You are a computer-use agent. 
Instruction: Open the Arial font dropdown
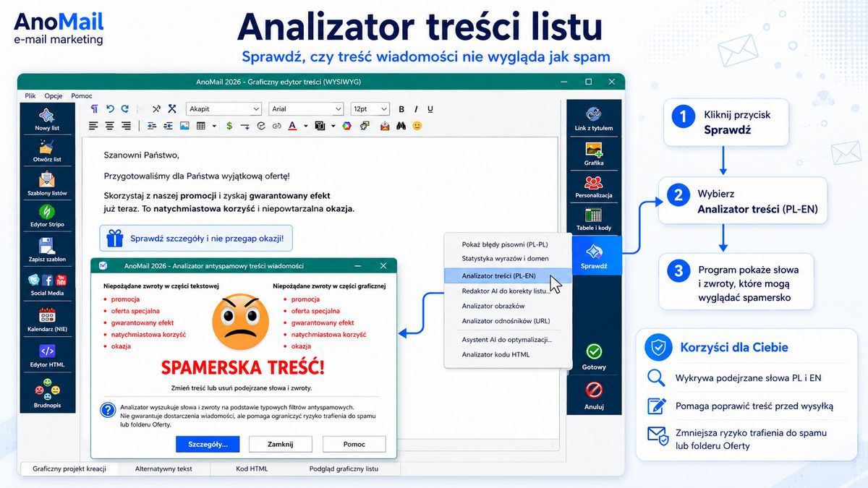(306, 109)
